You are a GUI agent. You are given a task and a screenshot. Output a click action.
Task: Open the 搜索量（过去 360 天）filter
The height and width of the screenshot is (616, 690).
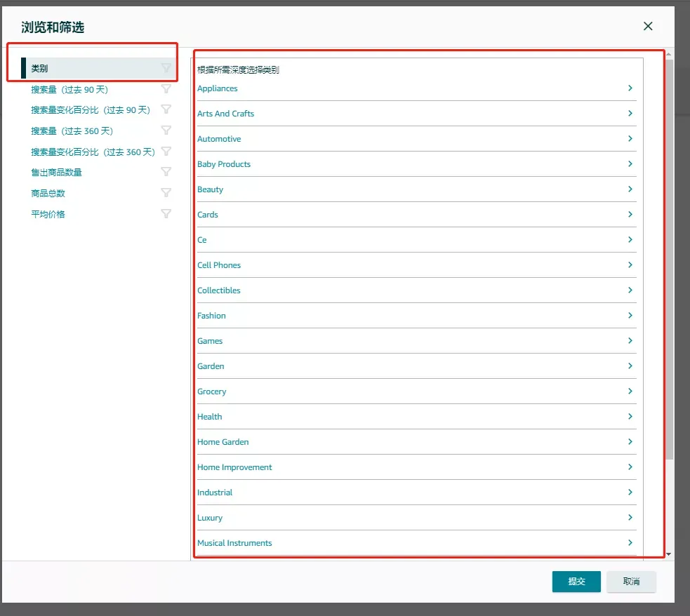click(72, 131)
